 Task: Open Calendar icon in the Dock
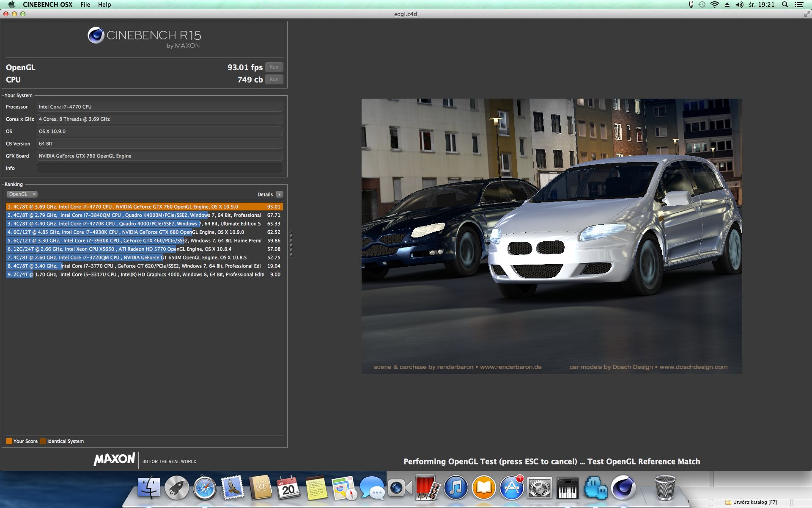pyautogui.click(x=288, y=488)
